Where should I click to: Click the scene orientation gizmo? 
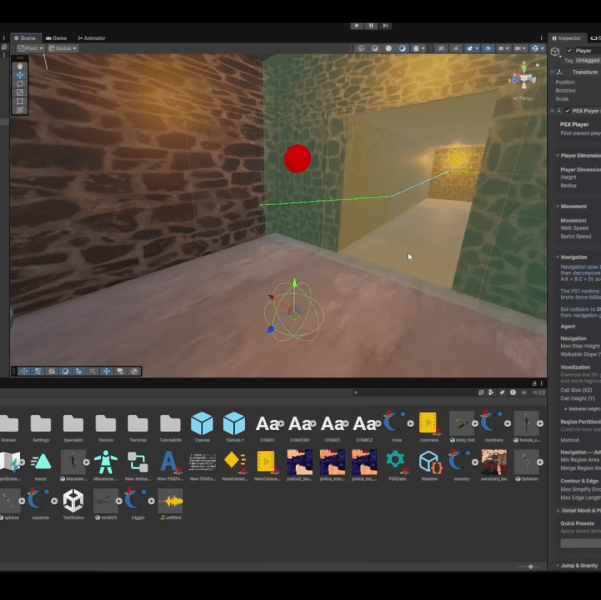[x=524, y=79]
